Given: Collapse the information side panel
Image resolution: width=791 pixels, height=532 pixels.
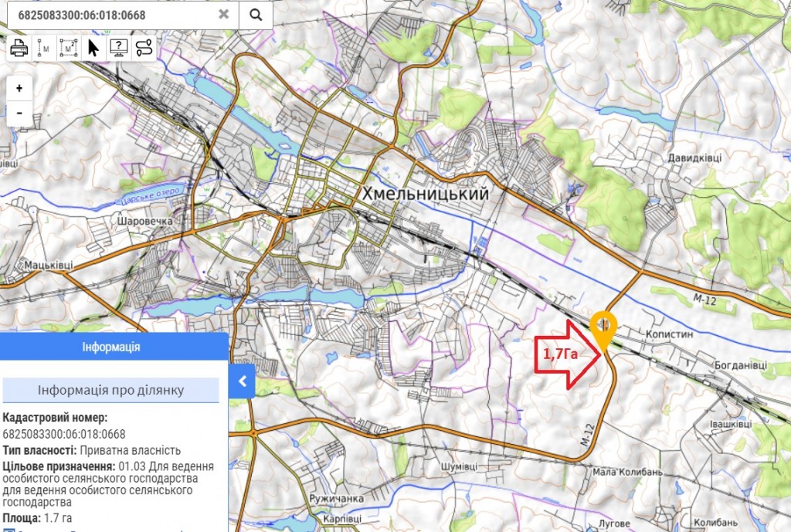Looking at the screenshot, I should (242, 381).
